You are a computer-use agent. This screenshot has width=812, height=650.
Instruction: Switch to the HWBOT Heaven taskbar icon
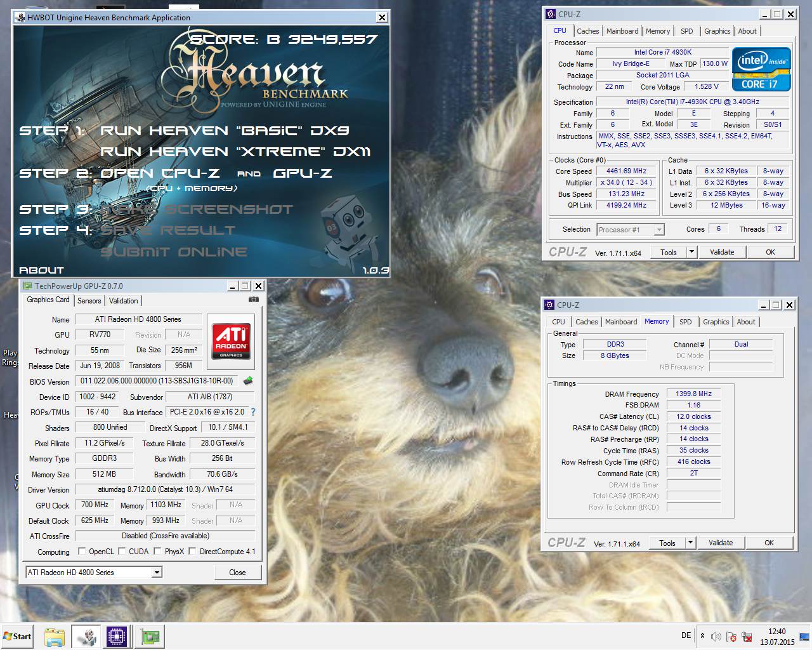coord(86,637)
